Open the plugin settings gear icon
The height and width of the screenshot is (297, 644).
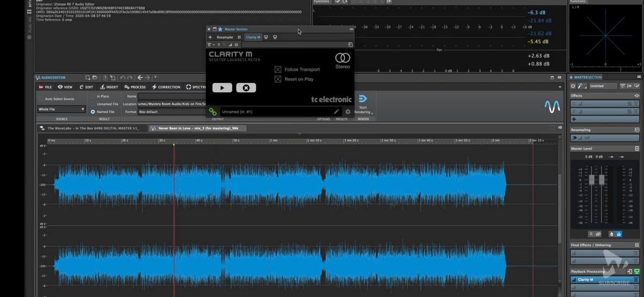pos(348,112)
